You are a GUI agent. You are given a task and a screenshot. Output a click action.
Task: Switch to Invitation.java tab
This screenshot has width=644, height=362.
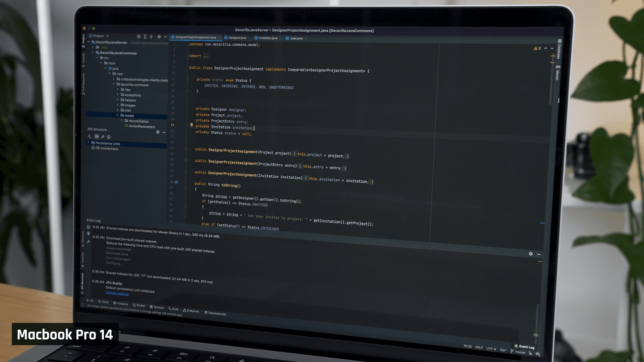coord(268,38)
